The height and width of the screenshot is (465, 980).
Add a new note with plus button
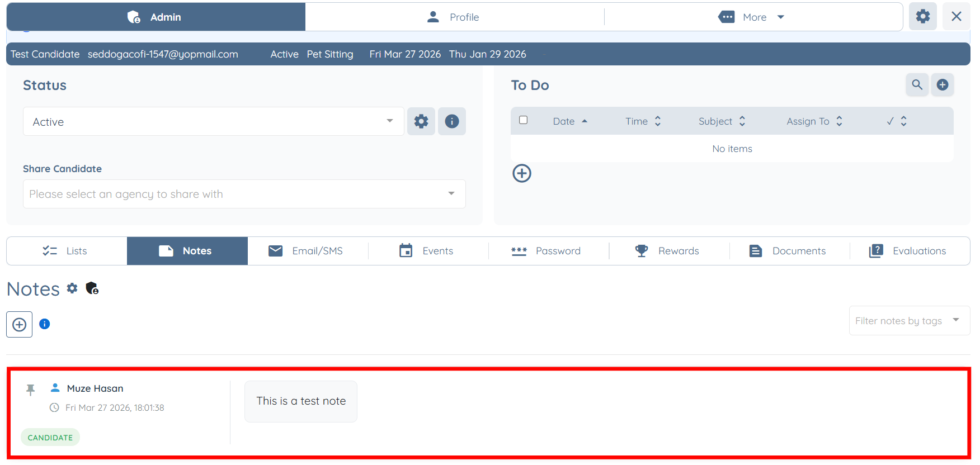20,324
